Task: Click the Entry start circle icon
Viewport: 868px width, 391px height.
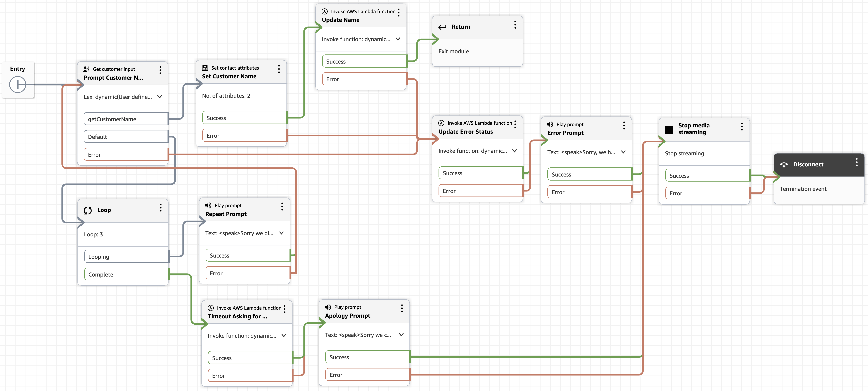Action: click(x=17, y=84)
